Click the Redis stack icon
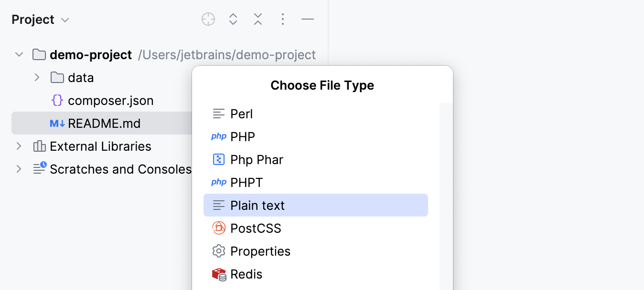 218,274
